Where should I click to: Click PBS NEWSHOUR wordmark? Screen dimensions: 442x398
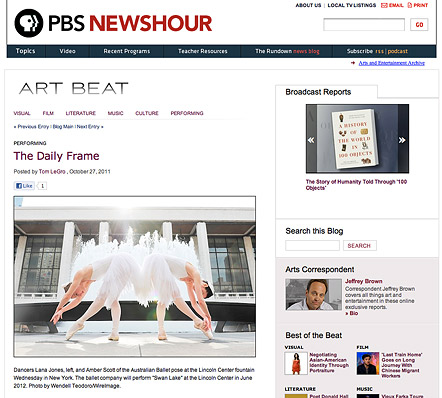tap(130, 23)
